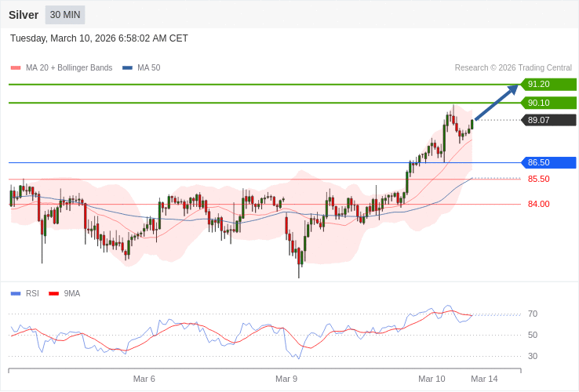579x392 pixels.
Task: Click the 30 MIN timeframe badge
Action: tap(65, 15)
